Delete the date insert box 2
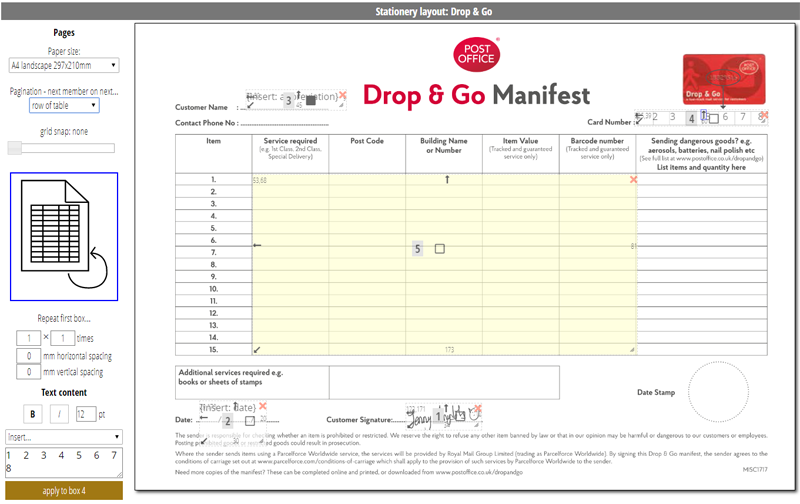 click(262, 406)
